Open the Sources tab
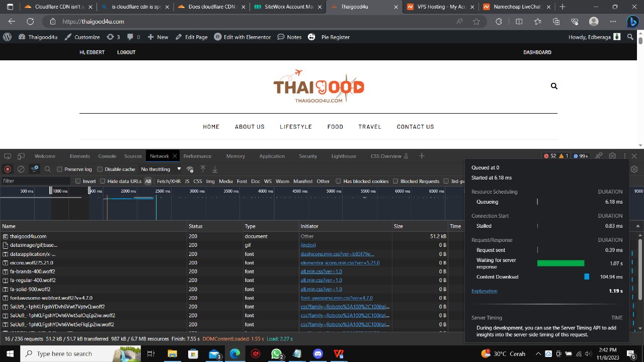 click(x=133, y=156)
